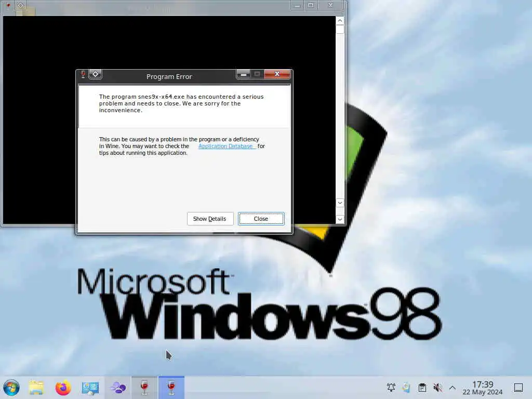The height and width of the screenshot is (399, 532).
Task: Open the purple blob app in the taskbar
Action: 118,388
